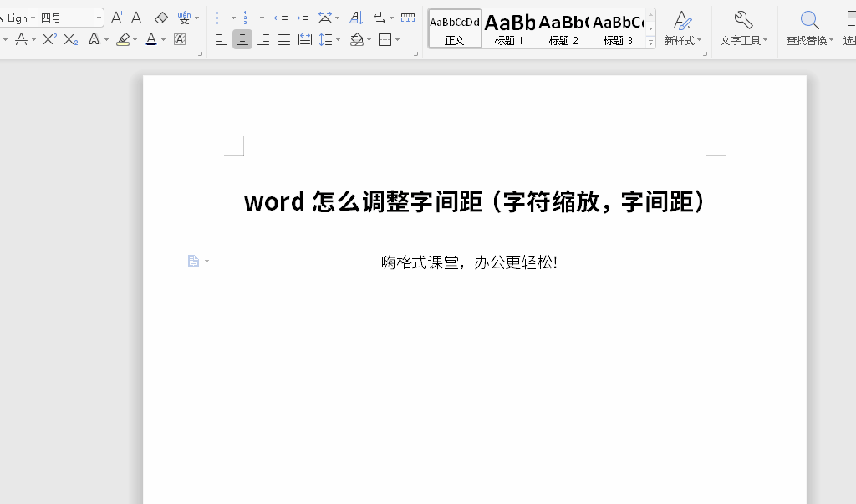Expand the styles gallery list

[x=650, y=42]
